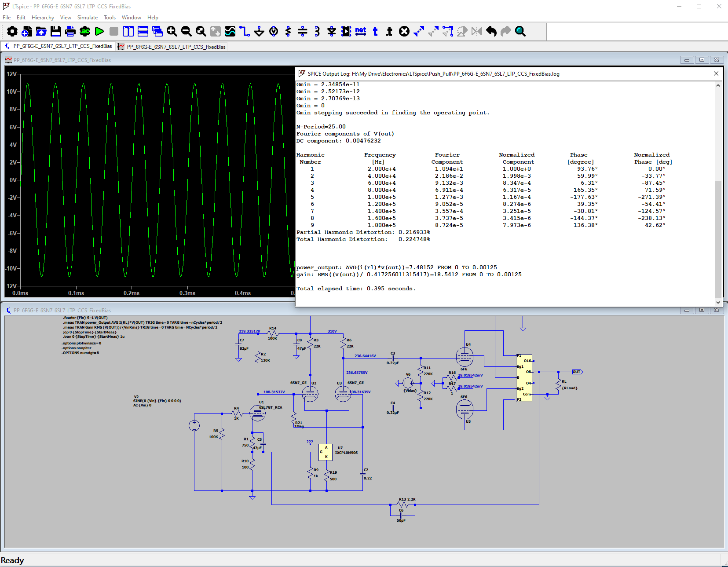Click the 'power_output' measurement line
The width and height of the screenshot is (728, 567).
click(x=397, y=267)
